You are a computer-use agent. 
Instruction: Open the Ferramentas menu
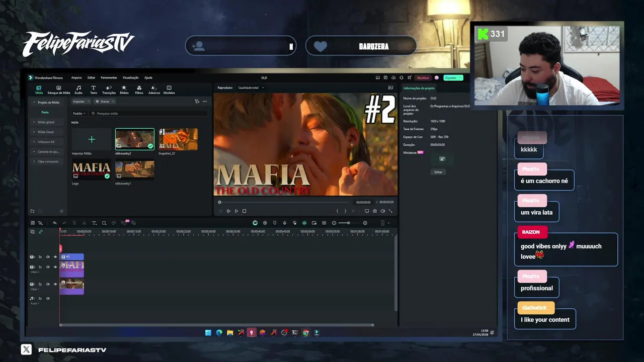tap(109, 78)
